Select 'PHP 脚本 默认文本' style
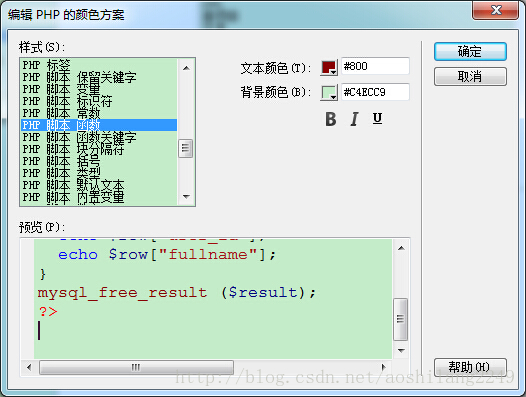 coord(99,185)
